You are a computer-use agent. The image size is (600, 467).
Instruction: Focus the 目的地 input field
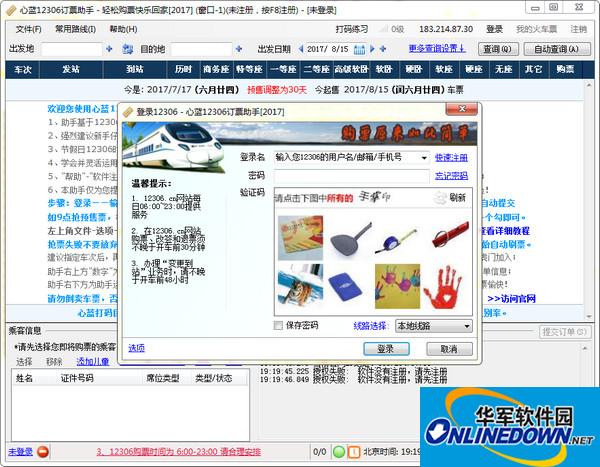tap(201, 49)
